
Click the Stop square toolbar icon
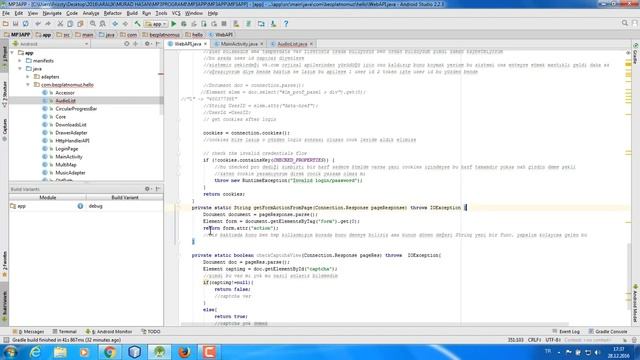(224, 24)
